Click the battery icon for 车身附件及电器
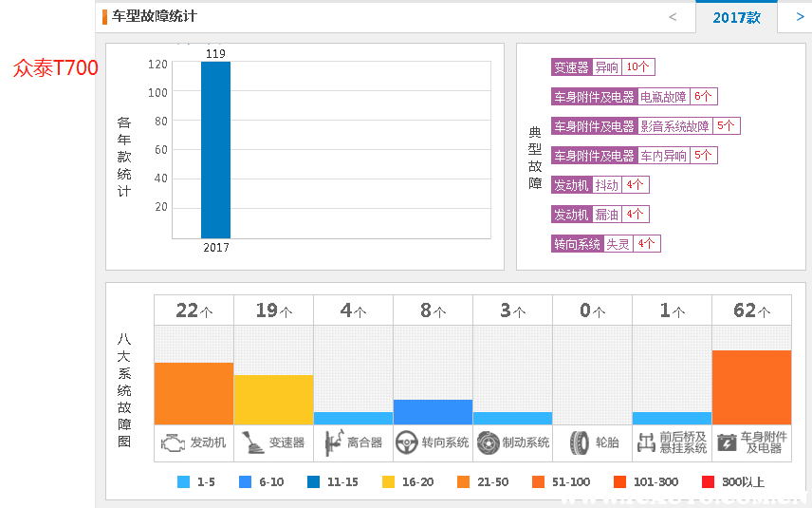The image size is (812, 508). click(x=727, y=442)
